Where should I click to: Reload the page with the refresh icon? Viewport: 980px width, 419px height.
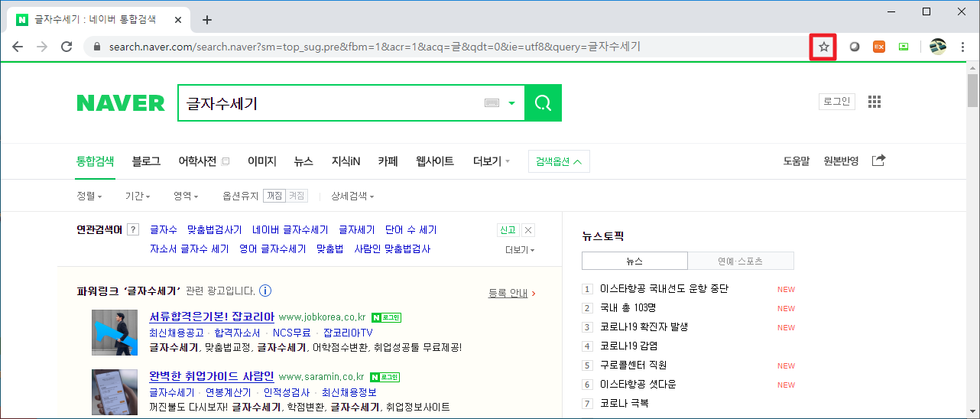click(67, 47)
